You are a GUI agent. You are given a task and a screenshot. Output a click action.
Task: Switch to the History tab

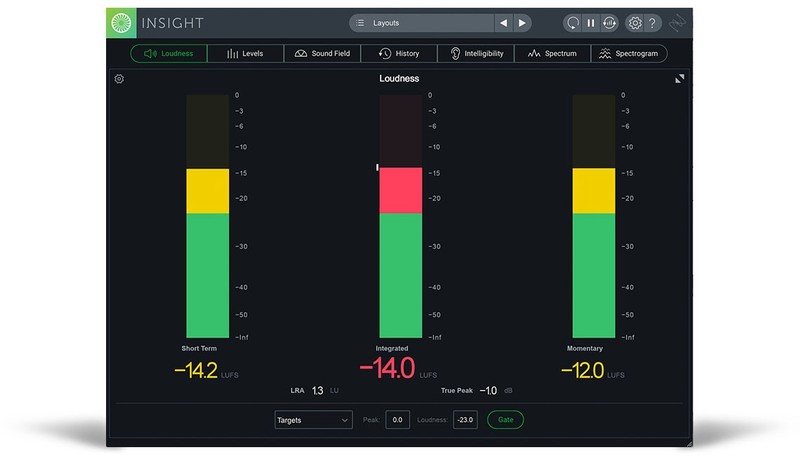399,54
